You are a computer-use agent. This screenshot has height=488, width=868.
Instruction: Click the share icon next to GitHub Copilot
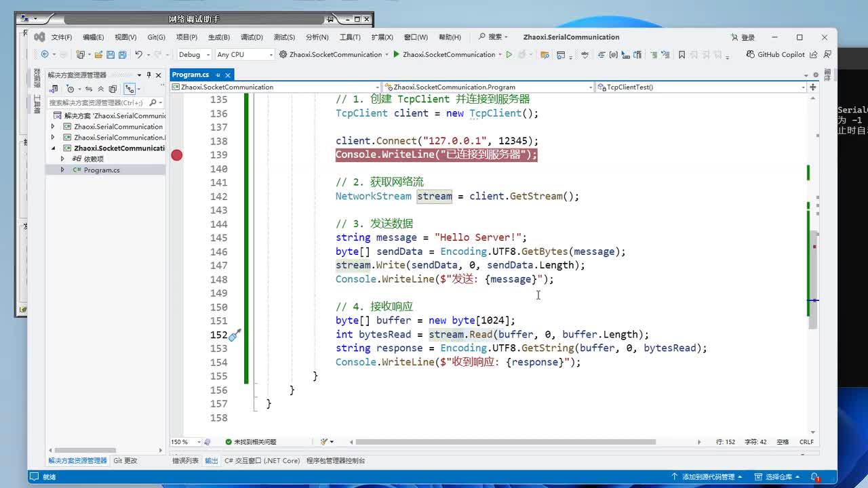coord(815,54)
